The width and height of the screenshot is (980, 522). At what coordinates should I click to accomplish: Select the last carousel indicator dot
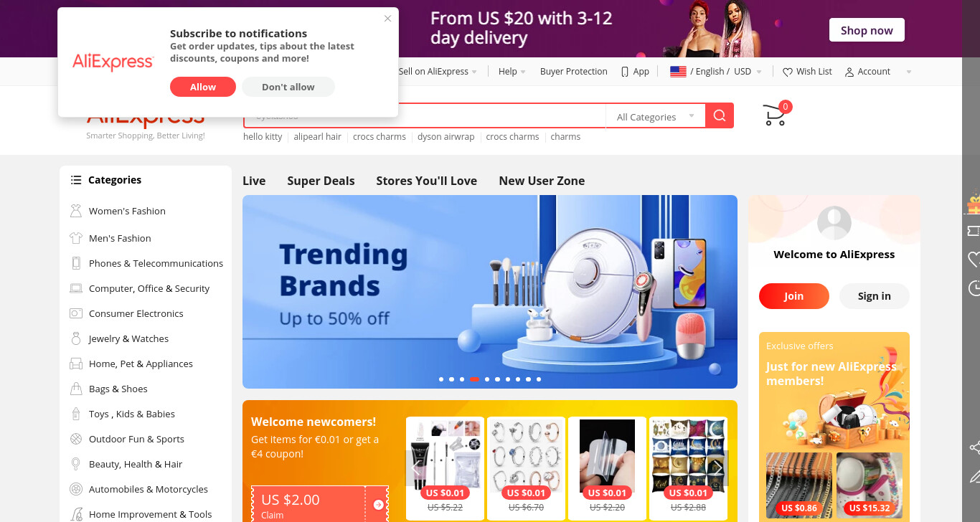tap(539, 379)
